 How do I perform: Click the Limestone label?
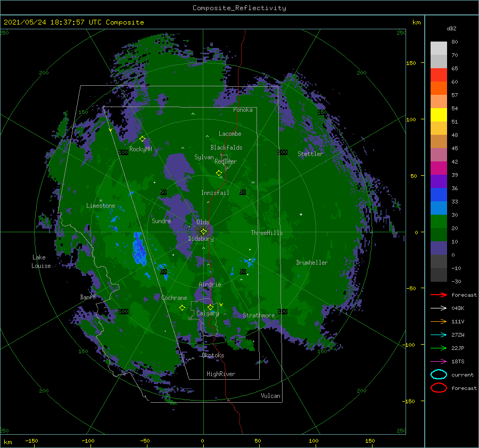pyautogui.click(x=101, y=206)
